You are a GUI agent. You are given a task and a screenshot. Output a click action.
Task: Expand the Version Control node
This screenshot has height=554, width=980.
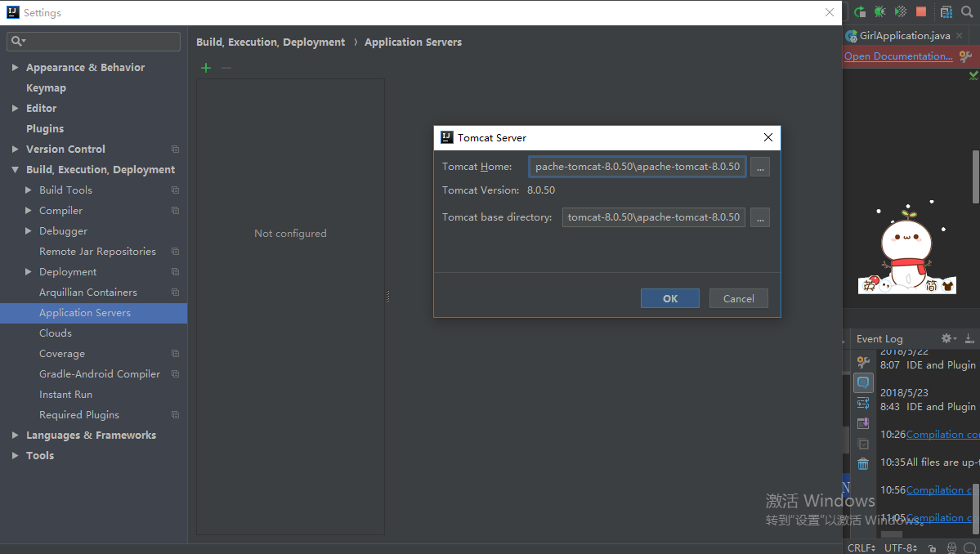pyautogui.click(x=15, y=150)
